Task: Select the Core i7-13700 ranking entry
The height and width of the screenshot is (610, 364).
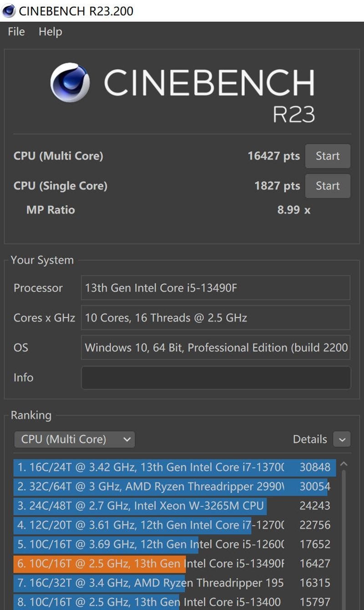Action: pyautogui.click(x=173, y=468)
